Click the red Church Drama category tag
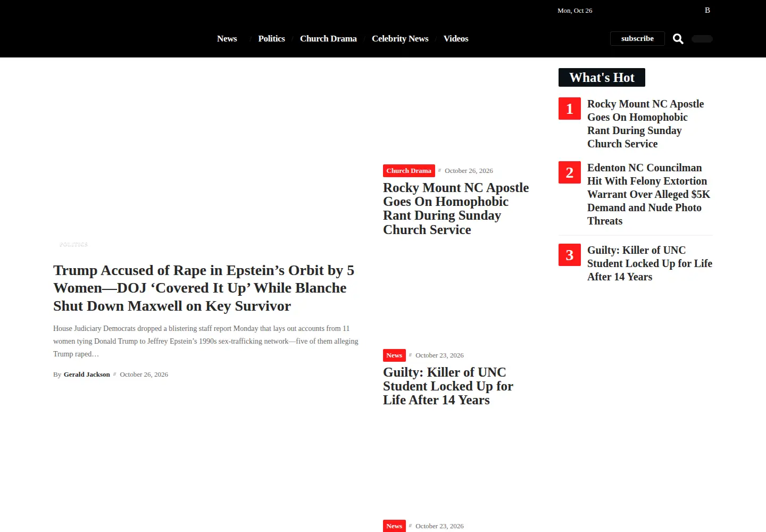 point(409,171)
